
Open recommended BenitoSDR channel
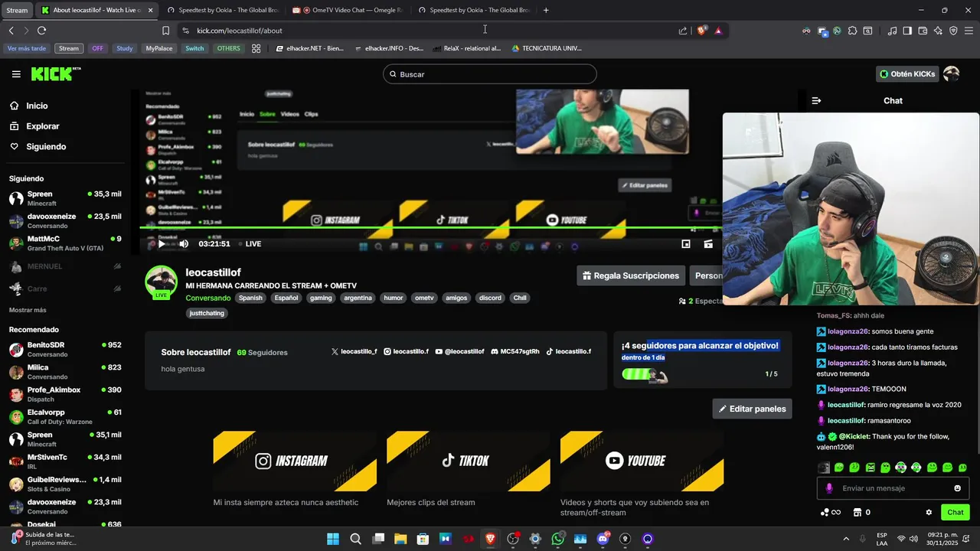point(65,350)
